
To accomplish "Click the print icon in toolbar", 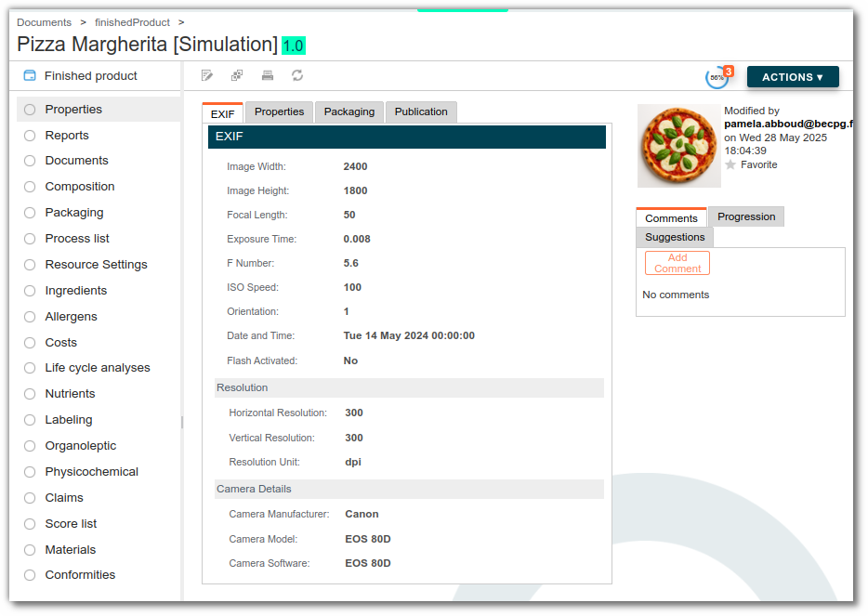I will 268,75.
